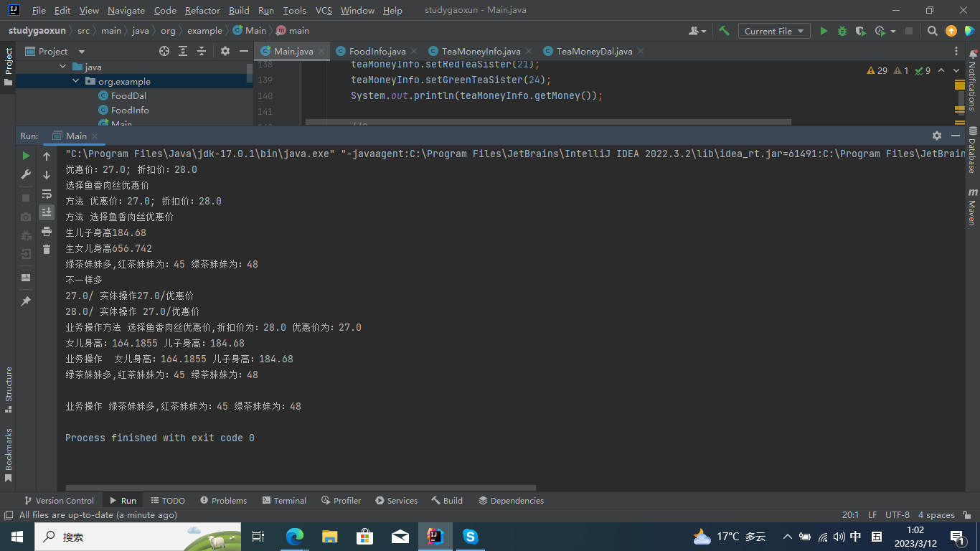Screen dimensions: 980x551
Task: Select FoodDal class in Project tree
Action: [128, 95]
